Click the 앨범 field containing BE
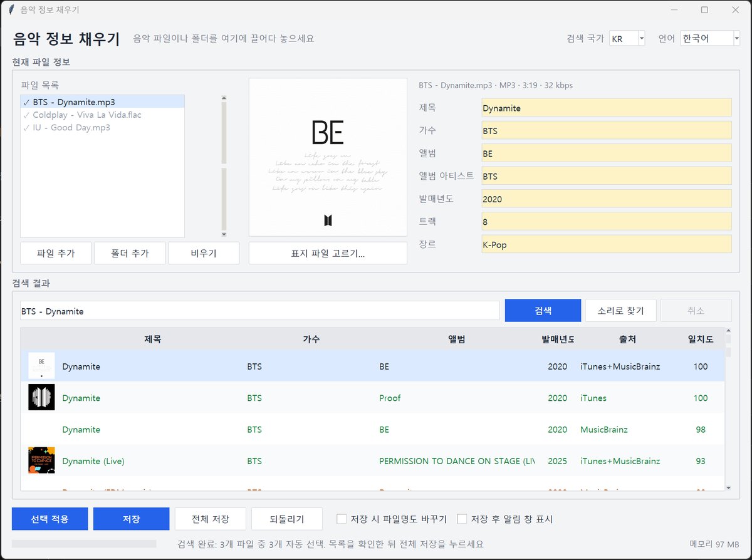 click(x=606, y=153)
